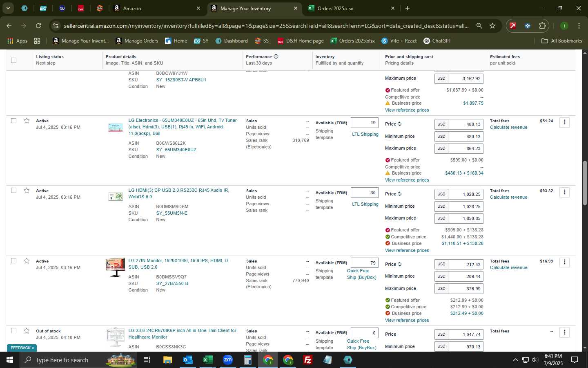
Task: Open D&H Home page bookmark
Action: tap(301, 41)
